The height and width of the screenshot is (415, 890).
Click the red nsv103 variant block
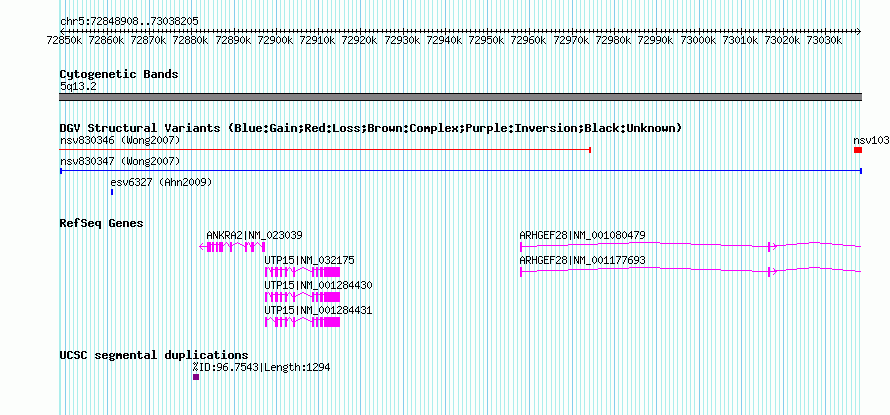[x=858, y=150]
